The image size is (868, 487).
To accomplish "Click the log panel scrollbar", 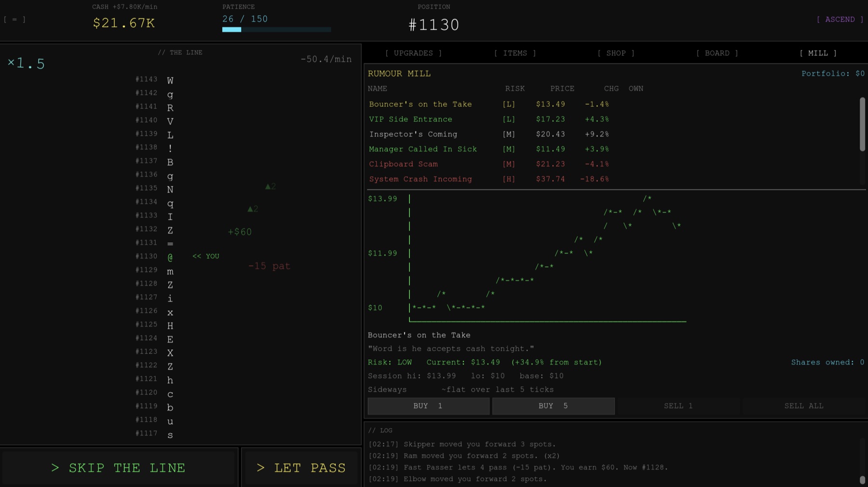I will click(862, 480).
